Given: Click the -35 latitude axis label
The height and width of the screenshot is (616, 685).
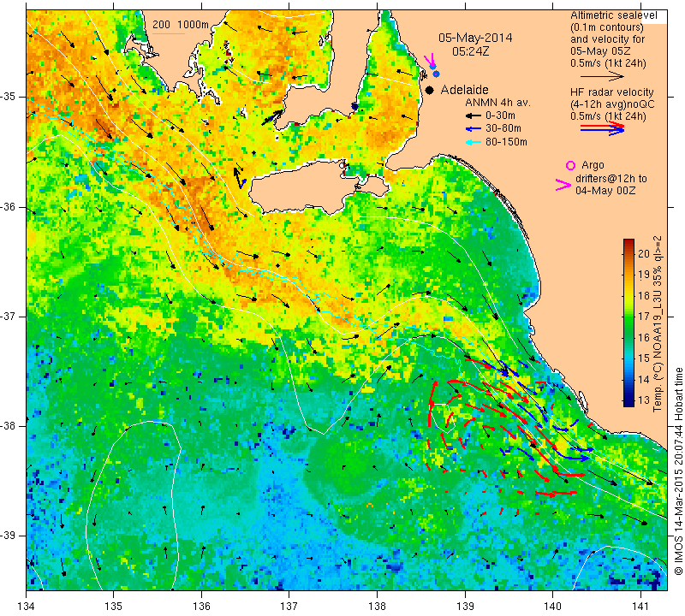Looking at the screenshot, I should tap(9, 97).
